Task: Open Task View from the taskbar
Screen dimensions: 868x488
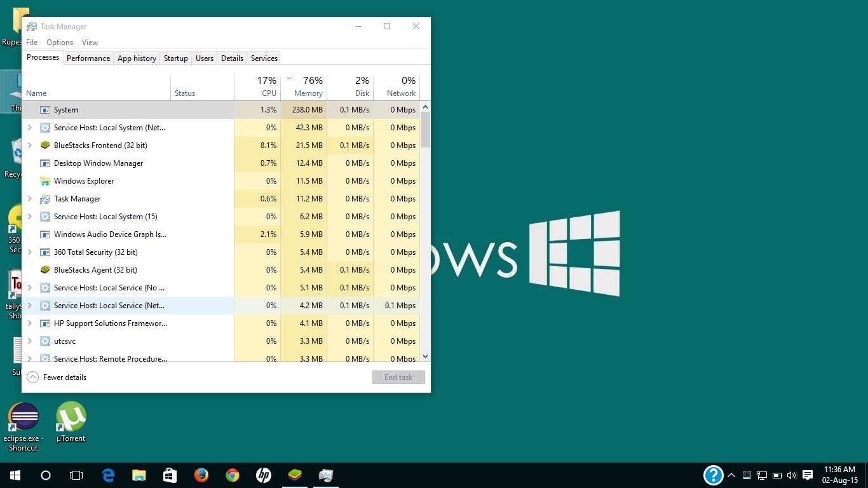Action: pyautogui.click(x=76, y=475)
